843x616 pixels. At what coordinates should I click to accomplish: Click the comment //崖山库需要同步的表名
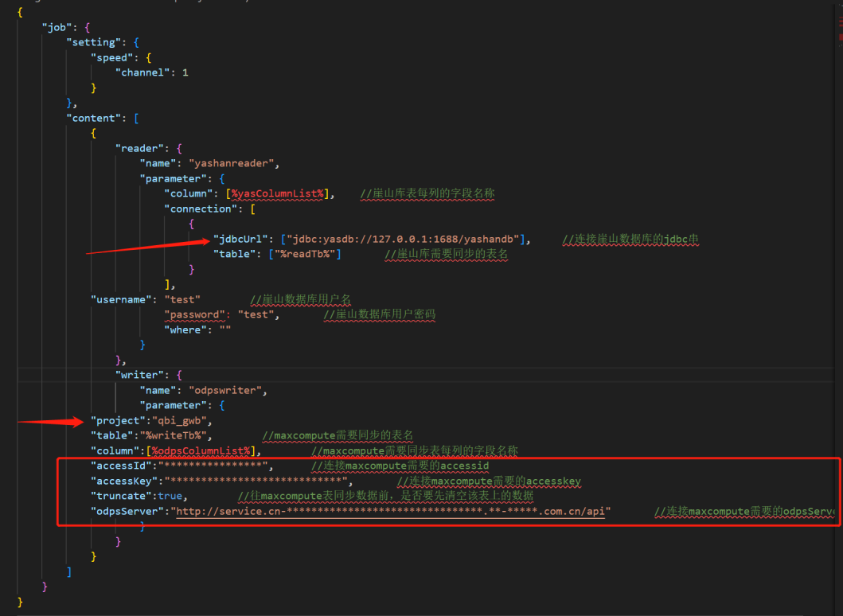(x=447, y=254)
